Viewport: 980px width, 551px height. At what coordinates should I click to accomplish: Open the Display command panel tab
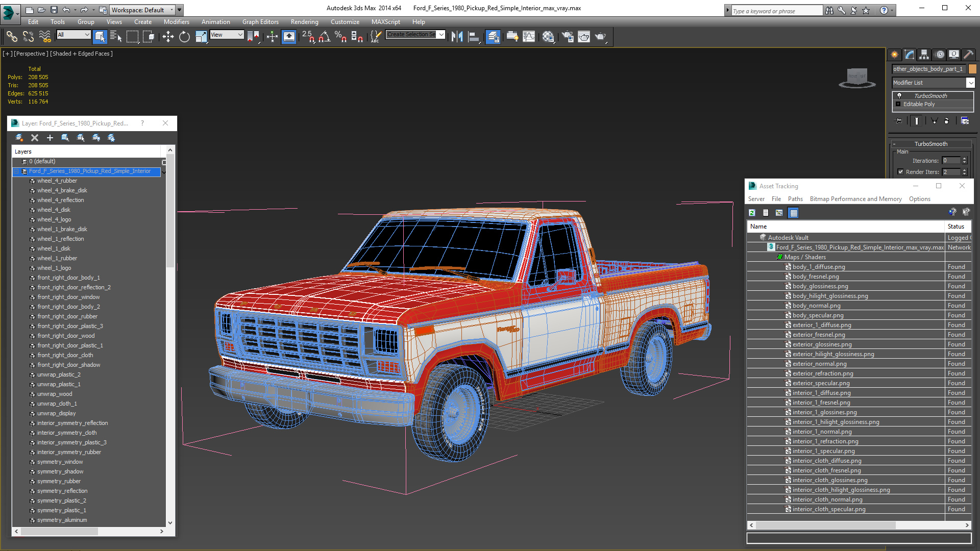954,55
